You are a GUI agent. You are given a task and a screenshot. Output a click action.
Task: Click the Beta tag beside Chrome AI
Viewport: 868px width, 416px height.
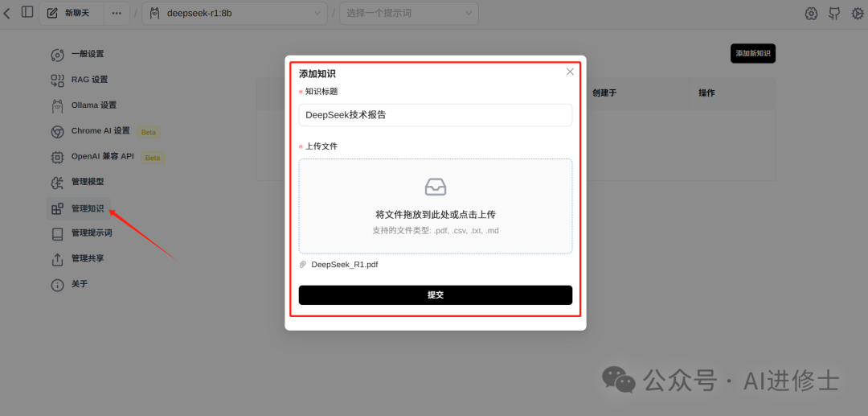click(x=149, y=133)
